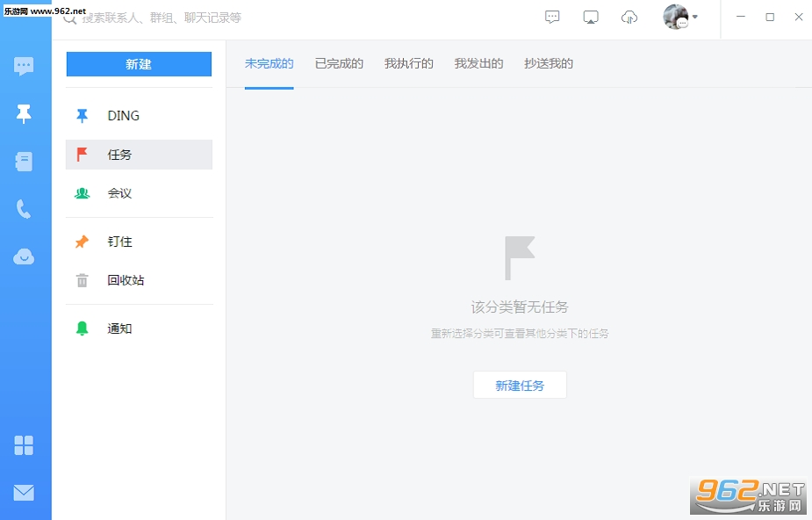Open the messages chat icon in sidebar
Image resolution: width=812 pixels, height=520 pixels.
coord(24,66)
